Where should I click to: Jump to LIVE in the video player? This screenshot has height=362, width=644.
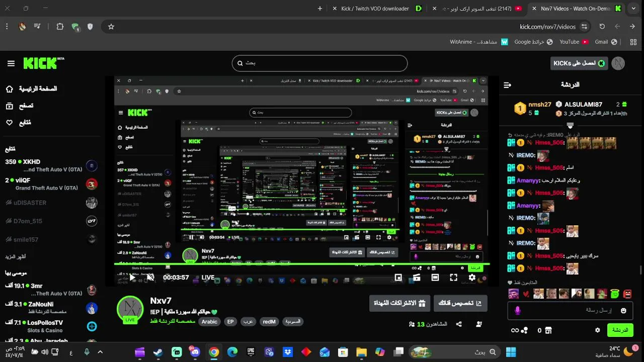[x=208, y=278]
